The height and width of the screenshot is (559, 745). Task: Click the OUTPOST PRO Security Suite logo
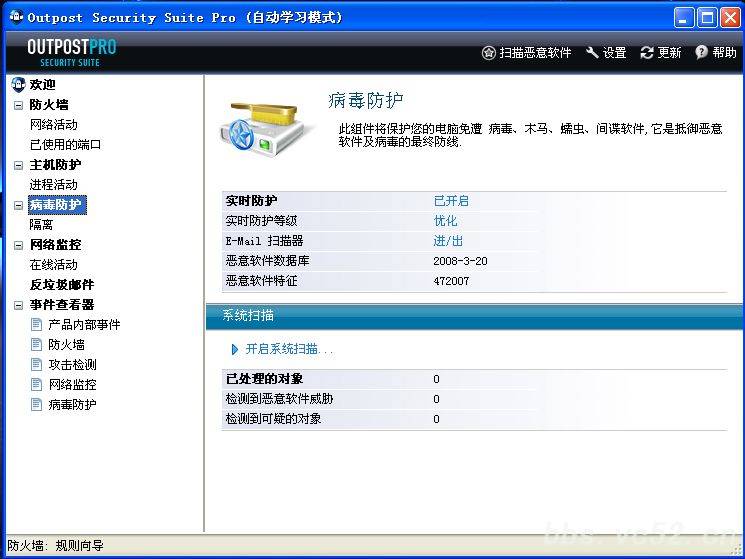pos(71,52)
